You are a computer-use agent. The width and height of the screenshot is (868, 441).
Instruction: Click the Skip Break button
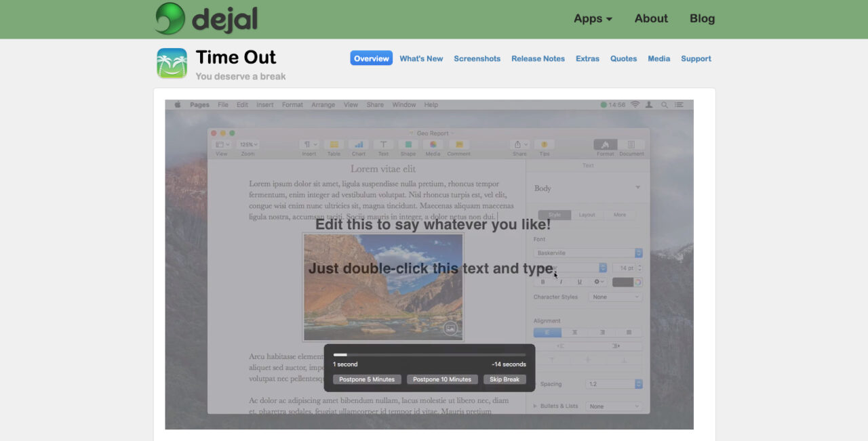[505, 379]
